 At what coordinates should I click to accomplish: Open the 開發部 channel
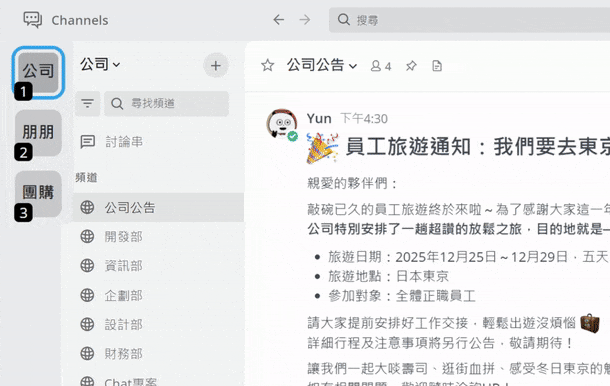pyautogui.click(x=158, y=237)
